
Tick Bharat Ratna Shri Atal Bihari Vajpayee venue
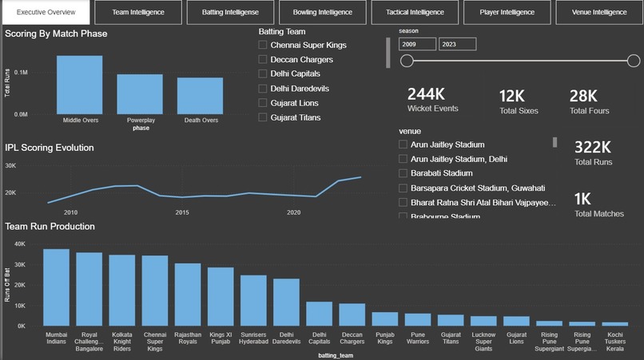point(403,203)
